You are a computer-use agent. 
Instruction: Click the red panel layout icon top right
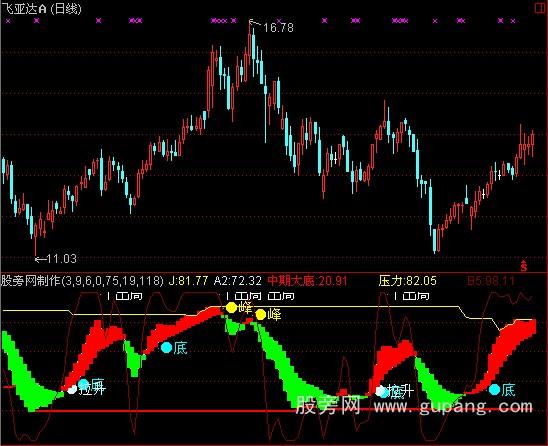[x=541, y=8]
